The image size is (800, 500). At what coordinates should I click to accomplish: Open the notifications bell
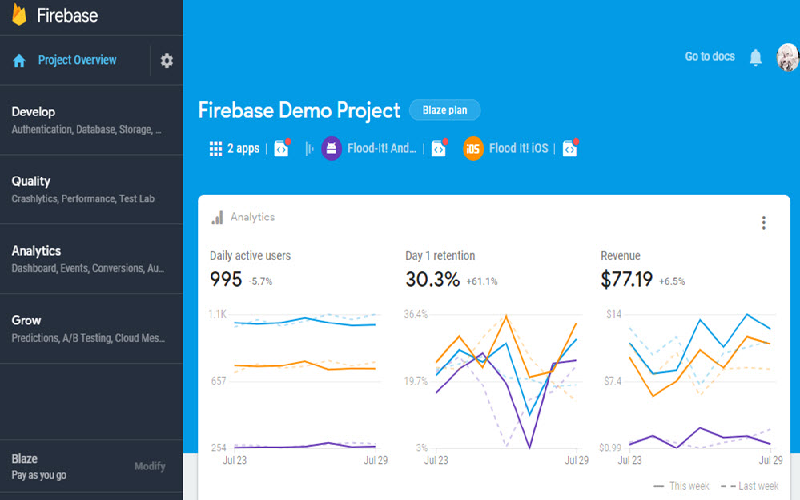(756, 58)
